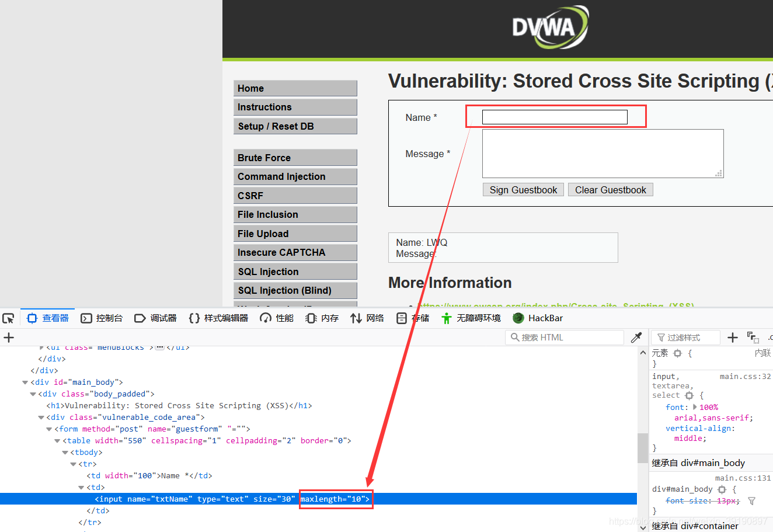Screen dimensions: 773x532
Task: Open the Brute Force vulnerability page
Action: (x=295, y=158)
